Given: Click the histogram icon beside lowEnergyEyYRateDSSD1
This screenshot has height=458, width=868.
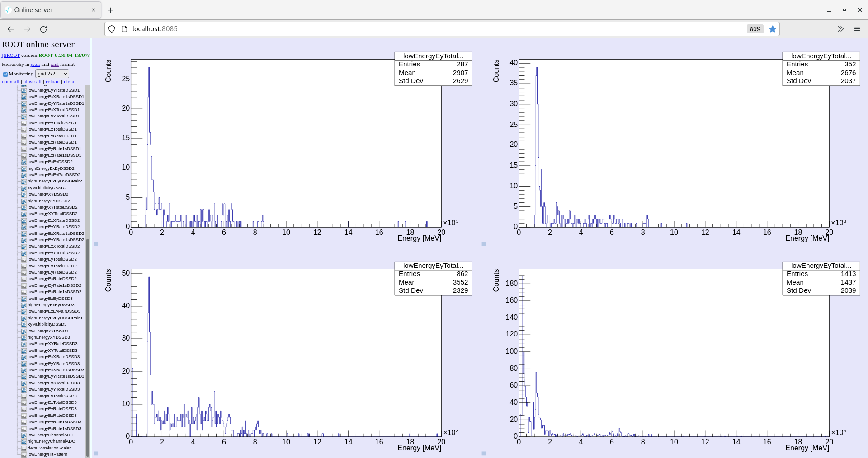Looking at the screenshot, I should click(24, 90).
